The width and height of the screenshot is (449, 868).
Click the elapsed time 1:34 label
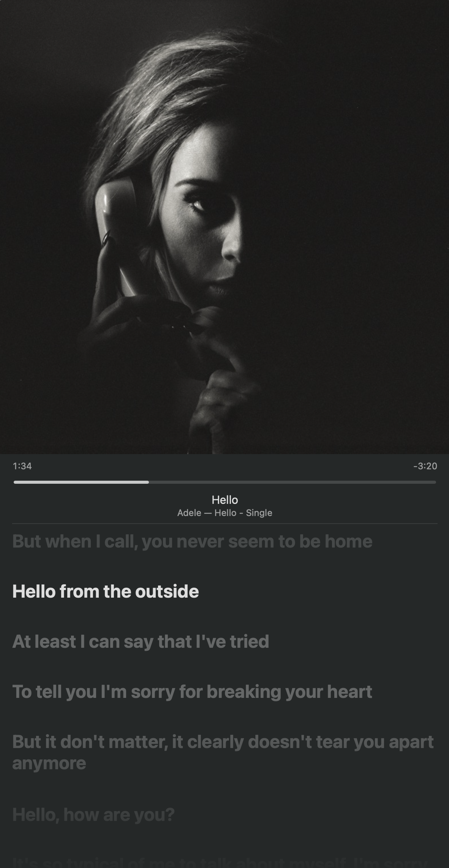(22, 466)
